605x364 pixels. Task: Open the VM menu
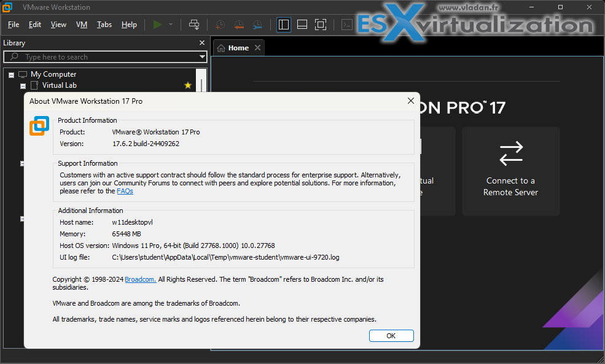(x=82, y=25)
